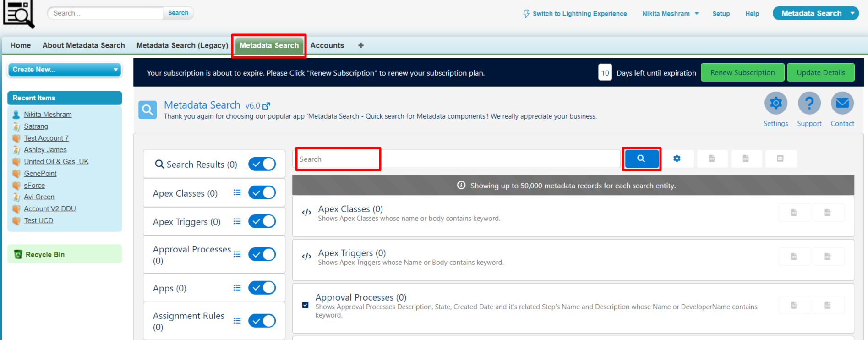
Task: Open list icon for Assignment Rules
Action: (237, 321)
